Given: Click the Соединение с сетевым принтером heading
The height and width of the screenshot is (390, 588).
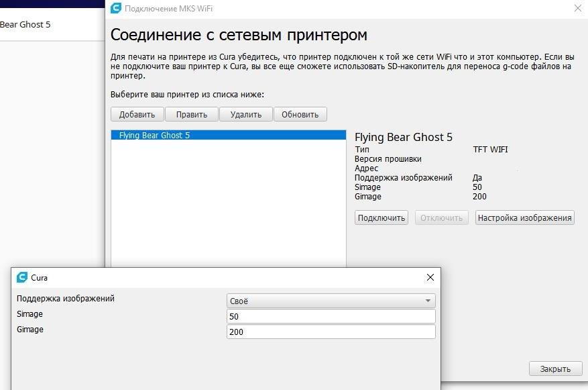Looking at the screenshot, I should (x=239, y=35).
